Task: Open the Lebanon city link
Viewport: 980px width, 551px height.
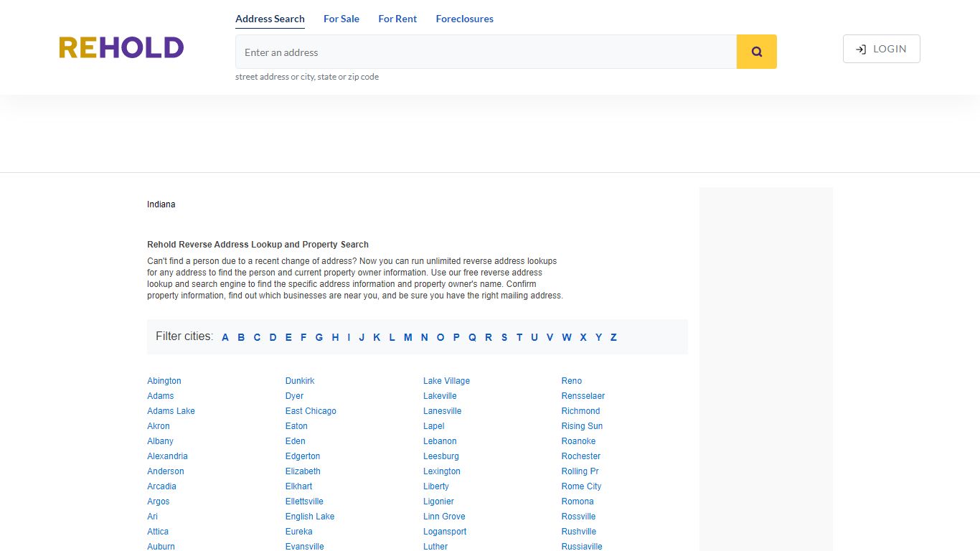Action: (x=440, y=441)
